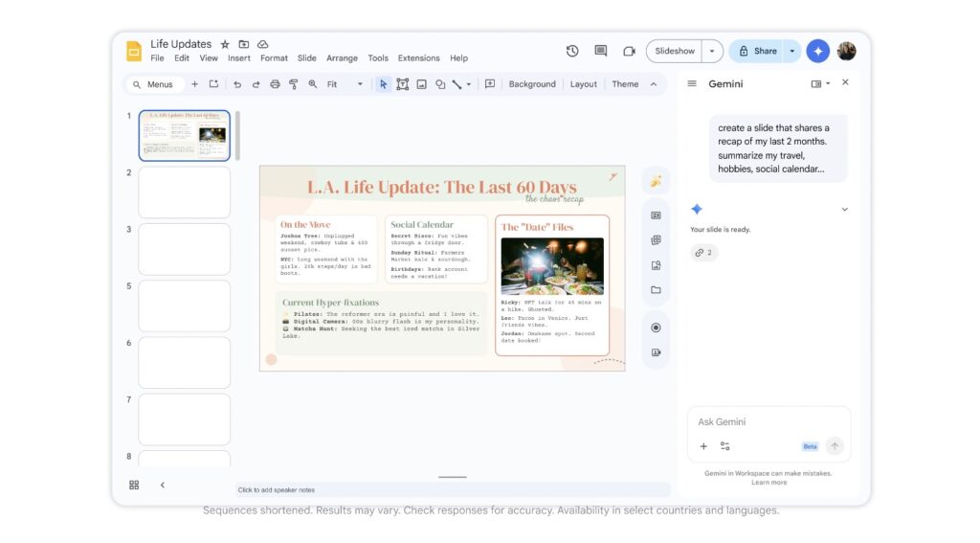Click the Paint format roller icon
The width and height of the screenshot is (980, 543).
[x=294, y=84]
